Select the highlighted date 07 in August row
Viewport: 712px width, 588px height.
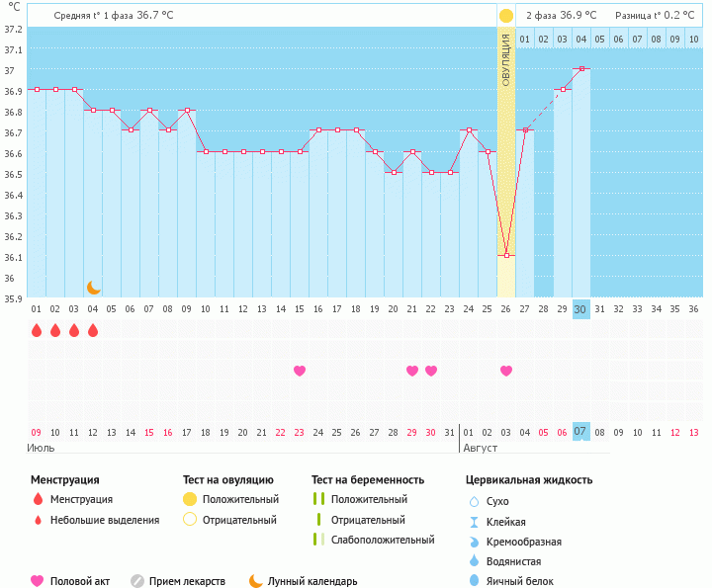pyautogui.click(x=581, y=432)
